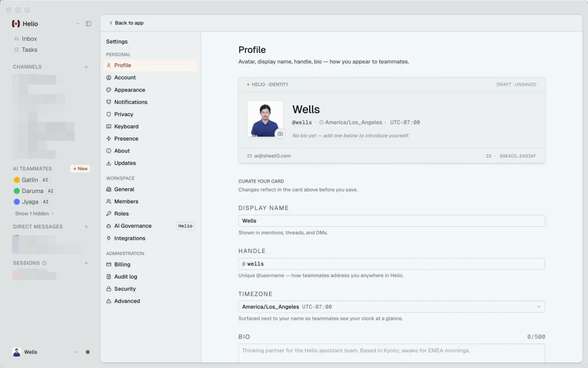Open the Gatlin AI teammate chat
The width and height of the screenshot is (588, 368).
[x=30, y=180]
